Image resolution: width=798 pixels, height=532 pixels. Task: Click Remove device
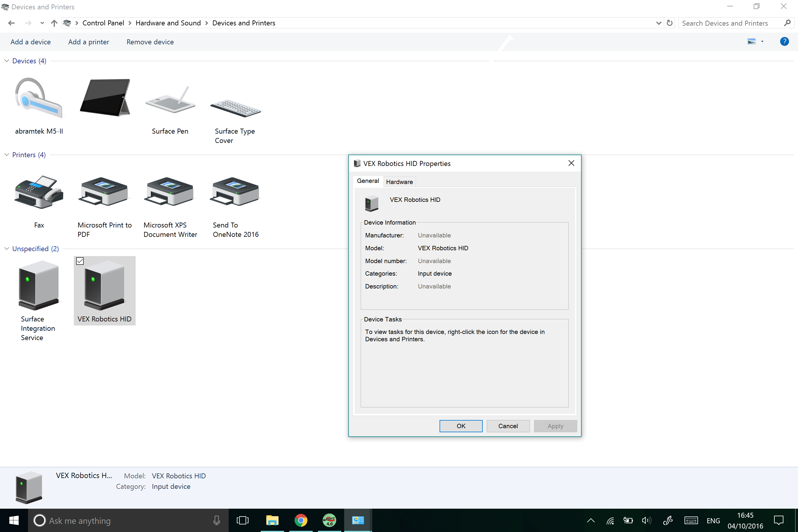coord(150,42)
